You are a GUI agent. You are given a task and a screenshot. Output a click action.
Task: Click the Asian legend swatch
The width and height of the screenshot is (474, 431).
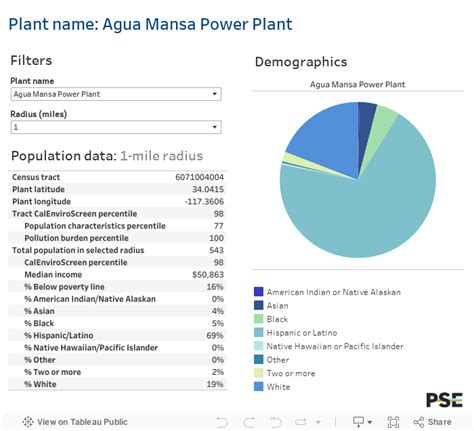pos(258,305)
